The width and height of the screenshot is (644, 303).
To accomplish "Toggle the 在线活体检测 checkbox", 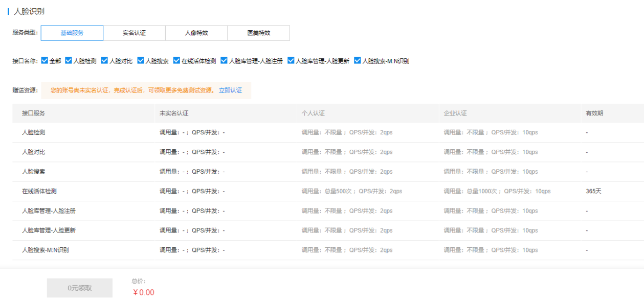I will 176,61.
